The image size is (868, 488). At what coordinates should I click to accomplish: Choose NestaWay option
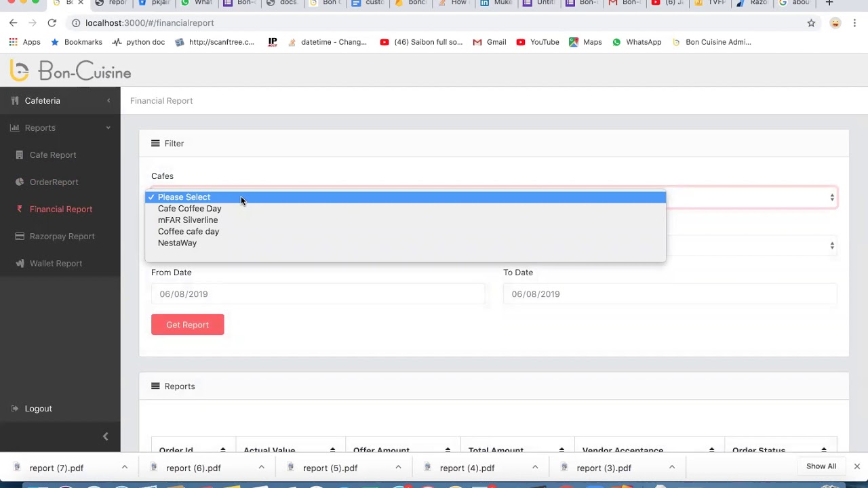point(406,243)
